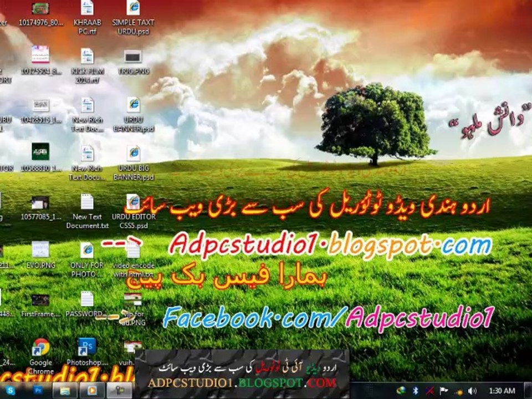Open Photoshop from the taskbar
The width and height of the screenshot is (532, 399).
(38, 391)
